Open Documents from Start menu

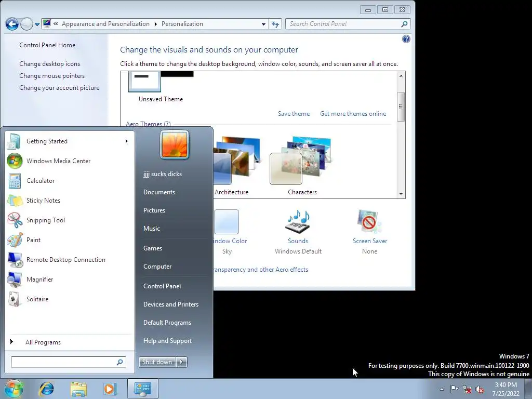point(159,192)
